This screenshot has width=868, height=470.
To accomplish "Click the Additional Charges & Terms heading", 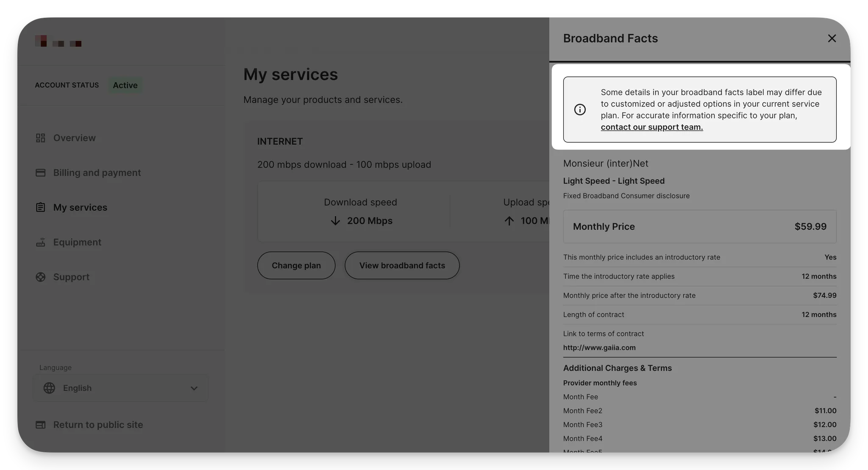I will [x=617, y=368].
